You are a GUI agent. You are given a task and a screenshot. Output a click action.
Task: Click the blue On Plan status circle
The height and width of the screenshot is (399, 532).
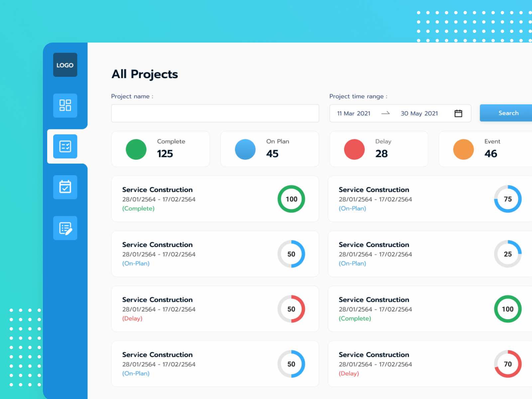coord(245,149)
